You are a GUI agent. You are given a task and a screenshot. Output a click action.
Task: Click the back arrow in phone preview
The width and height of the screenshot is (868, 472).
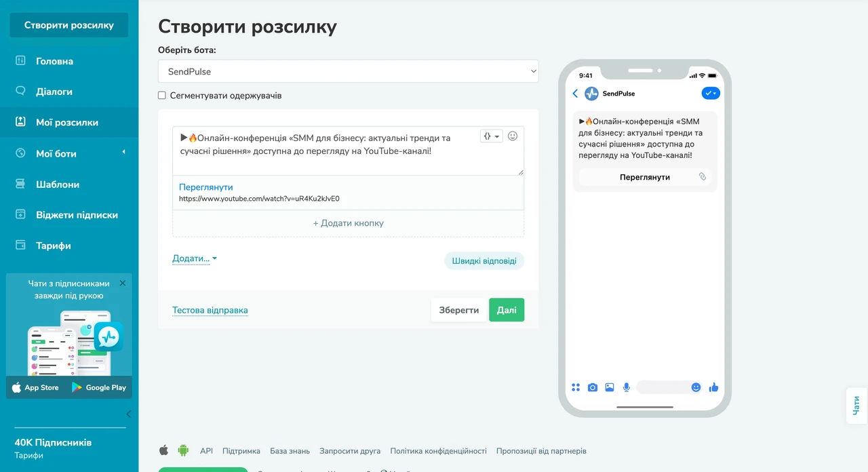[576, 94]
